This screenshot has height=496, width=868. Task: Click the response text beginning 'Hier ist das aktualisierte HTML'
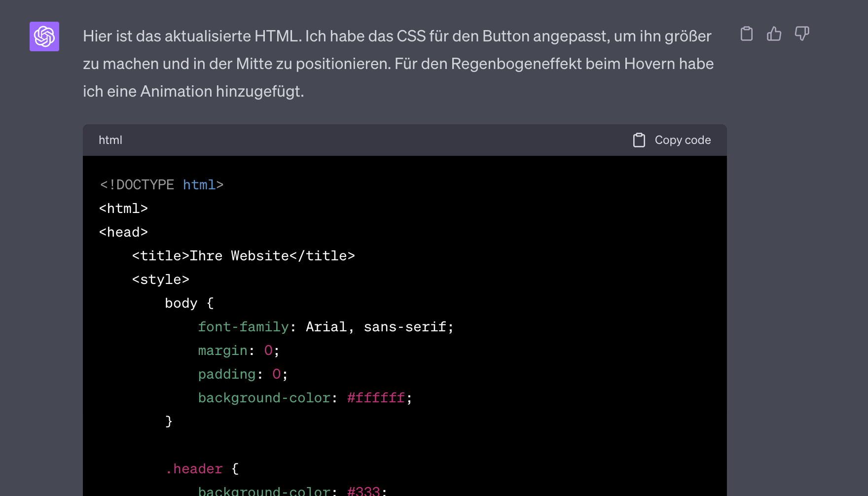(398, 64)
